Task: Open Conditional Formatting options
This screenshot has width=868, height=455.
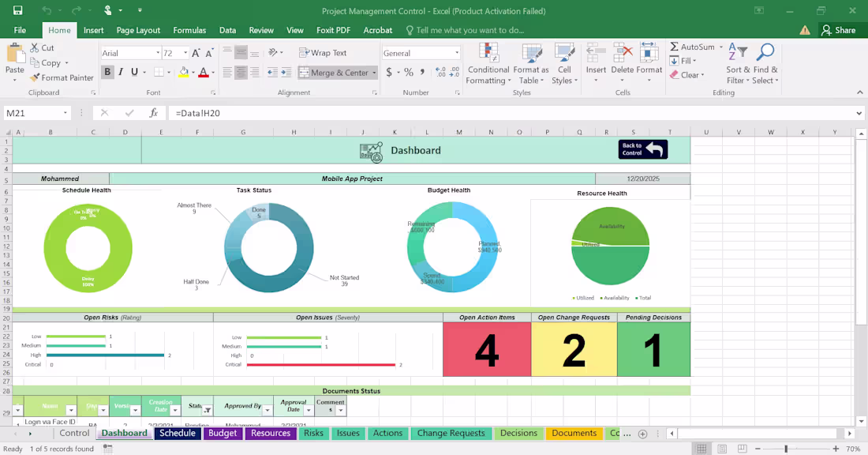Action: pos(488,63)
